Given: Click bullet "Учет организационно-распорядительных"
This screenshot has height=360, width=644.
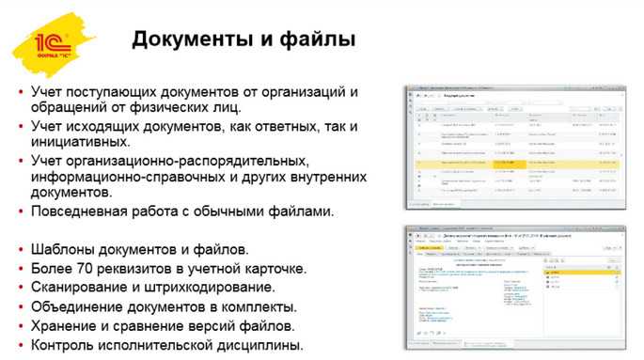Looking at the screenshot, I should point(198,177).
